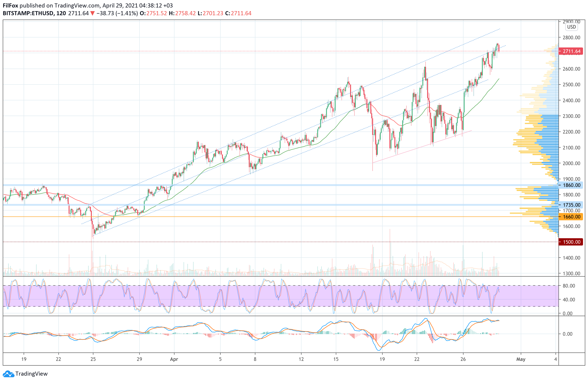
Task: Click the TradingView.com text in header
Action: pyautogui.click(x=77, y=5)
